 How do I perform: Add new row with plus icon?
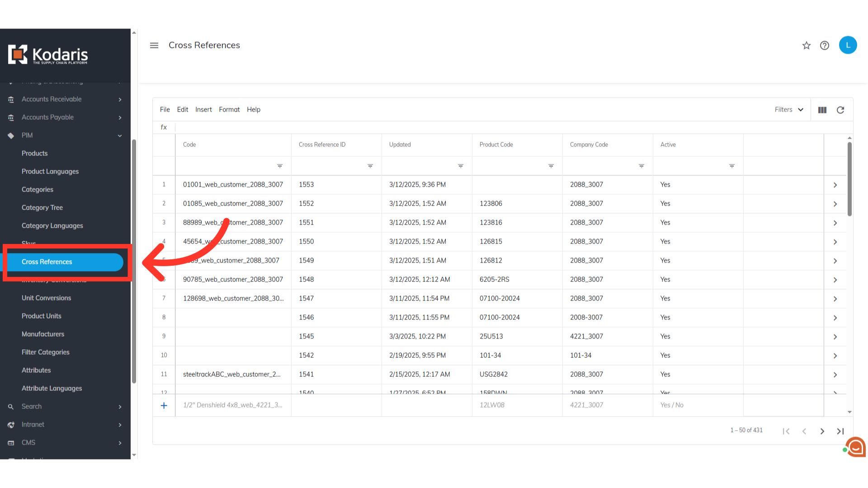click(164, 405)
